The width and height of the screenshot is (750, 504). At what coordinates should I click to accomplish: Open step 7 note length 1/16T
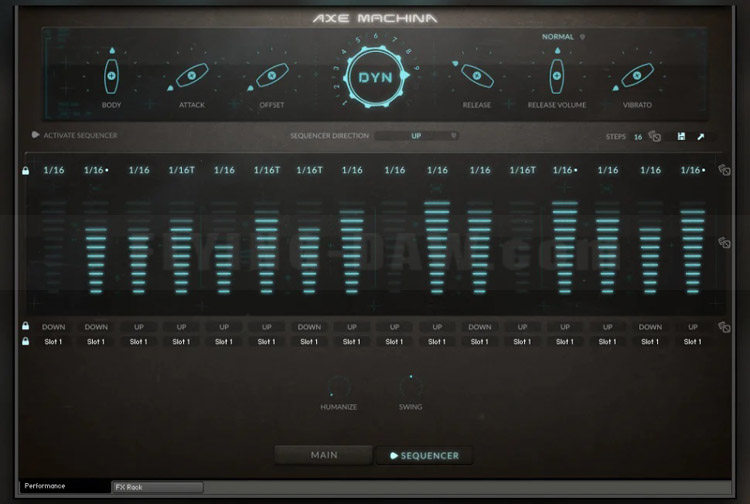click(x=309, y=170)
